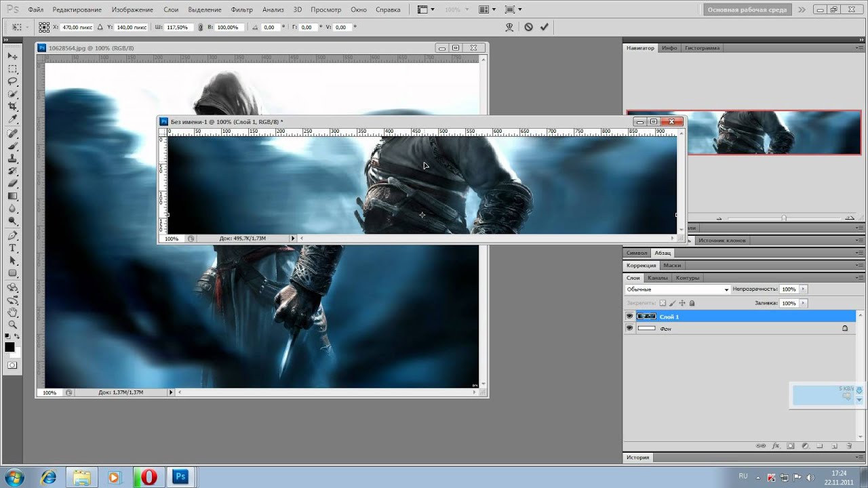Screen dimensions: 868x488
Task: Open the Непрозрачность slider arrow
Action: [x=804, y=289]
